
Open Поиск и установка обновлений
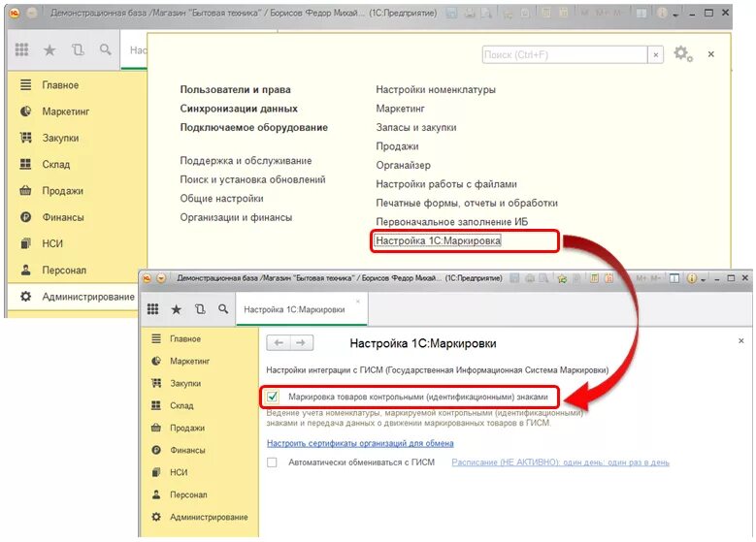pyautogui.click(x=252, y=179)
